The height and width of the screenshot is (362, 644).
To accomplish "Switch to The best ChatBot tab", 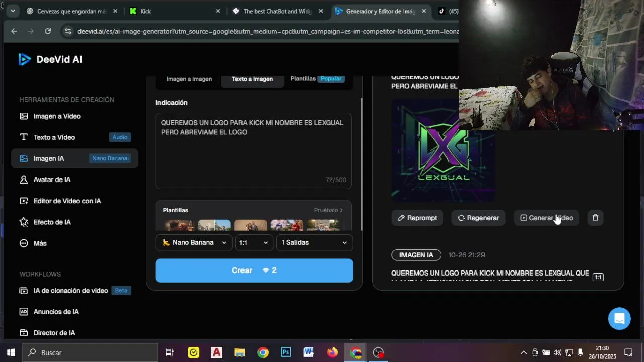I will (277, 11).
